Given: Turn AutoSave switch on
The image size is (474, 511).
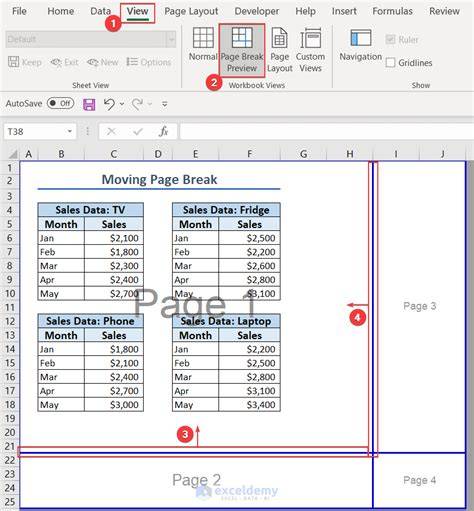Looking at the screenshot, I should click(60, 103).
